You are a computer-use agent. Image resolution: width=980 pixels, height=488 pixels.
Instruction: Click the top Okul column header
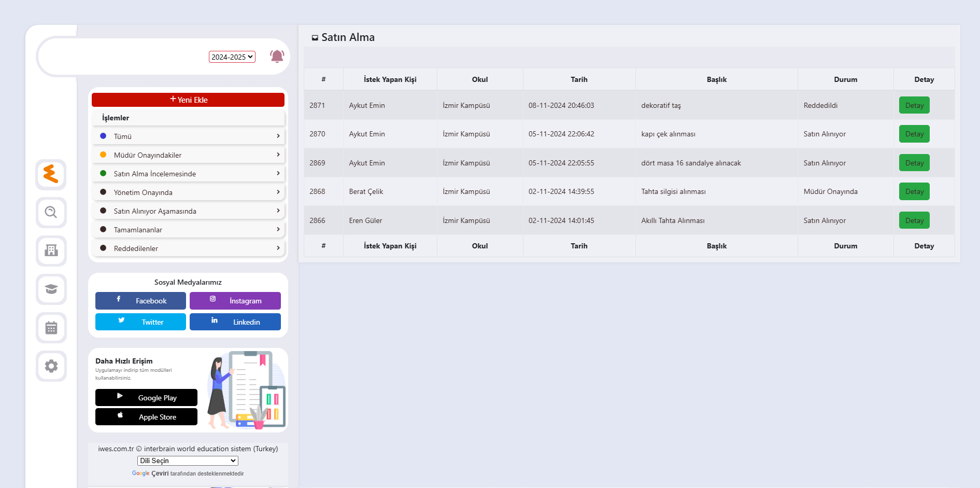pos(480,79)
